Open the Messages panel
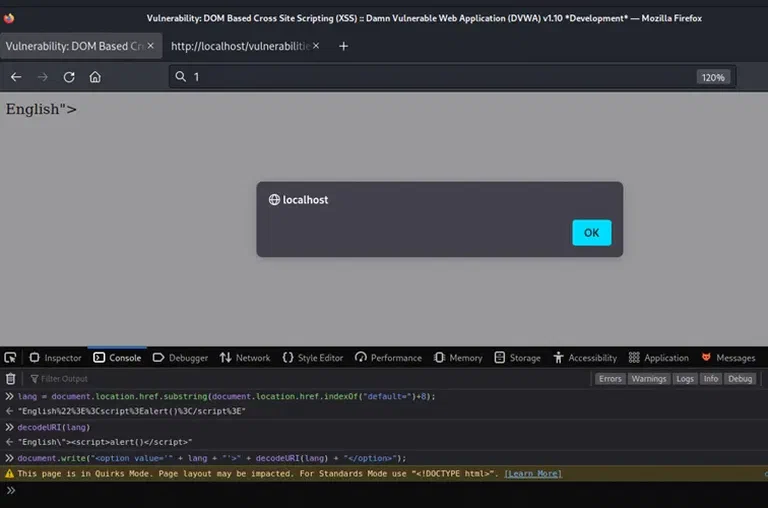This screenshot has width=768, height=508. tap(728, 358)
